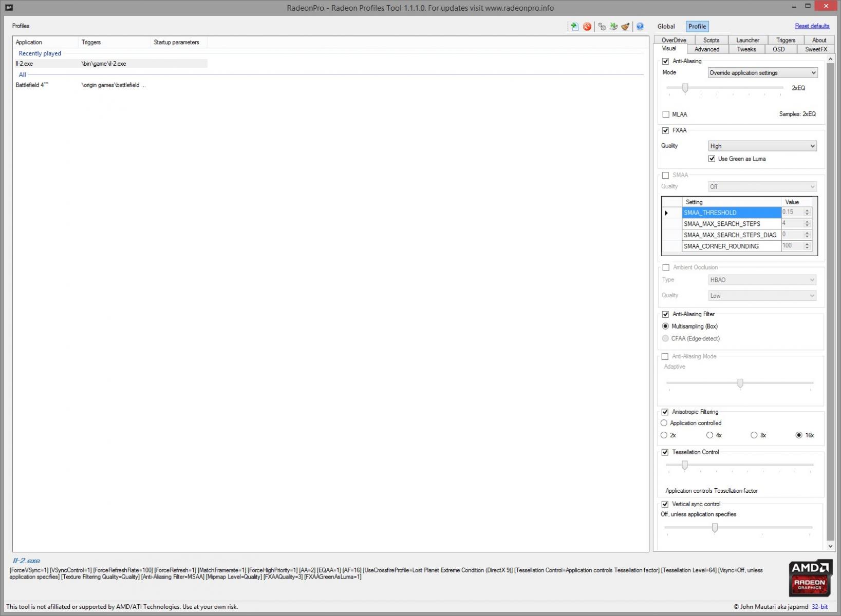Select the Multisampling (Box) radio button
Image resolution: width=841 pixels, height=616 pixels.
(666, 326)
